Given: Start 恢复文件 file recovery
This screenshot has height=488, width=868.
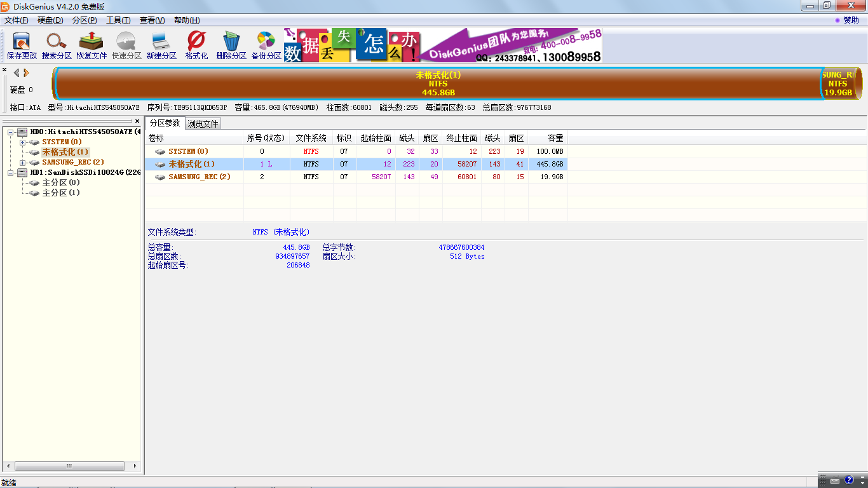Looking at the screenshot, I should [92, 46].
